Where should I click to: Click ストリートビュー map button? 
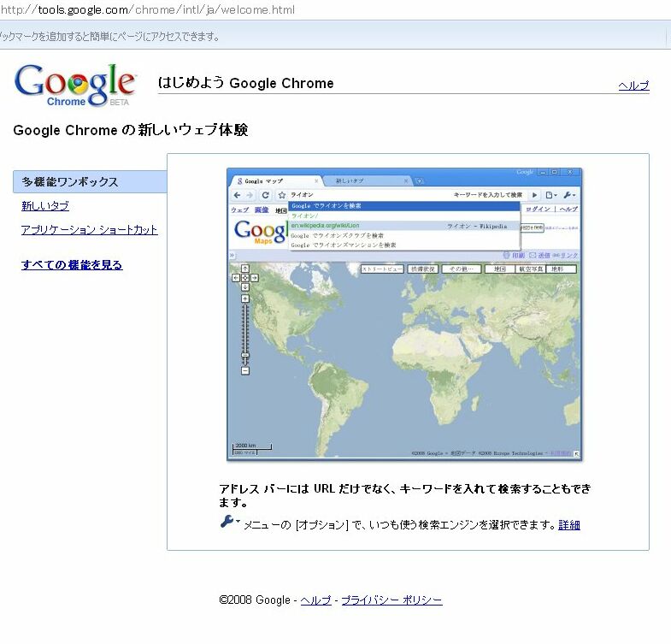point(382,269)
